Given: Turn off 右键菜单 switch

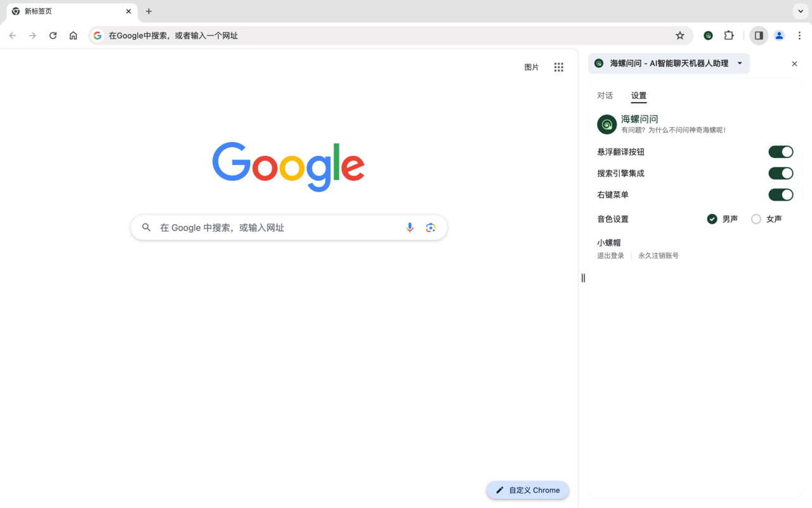Looking at the screenshot, I should pos(781,195).
